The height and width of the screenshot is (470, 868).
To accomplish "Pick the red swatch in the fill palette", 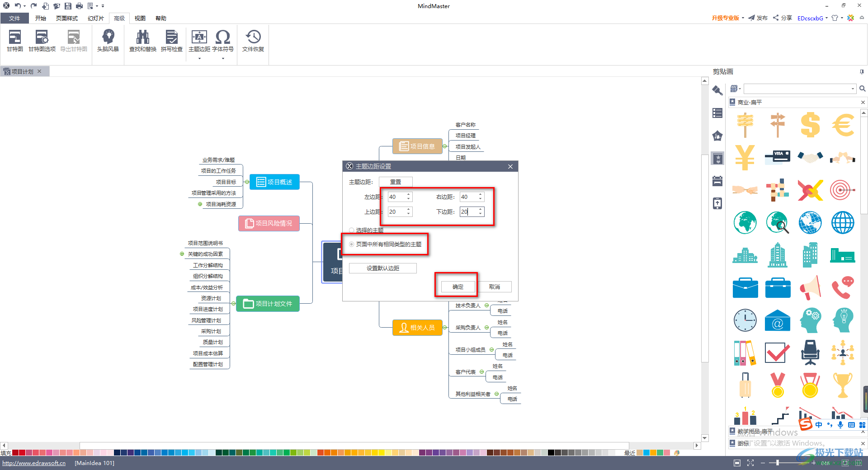I will (x=22, y=452).
